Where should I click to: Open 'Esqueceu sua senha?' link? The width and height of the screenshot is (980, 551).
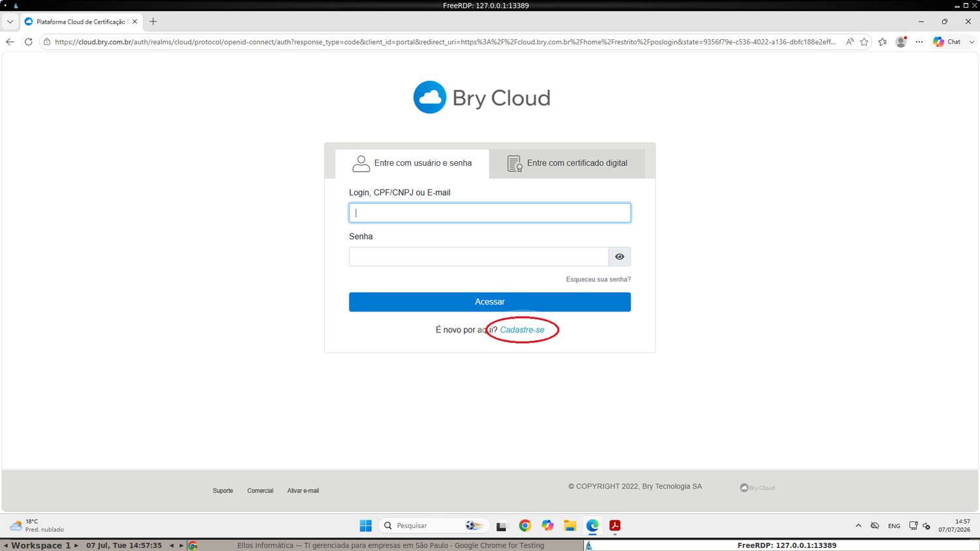click(x=598, y=279)
